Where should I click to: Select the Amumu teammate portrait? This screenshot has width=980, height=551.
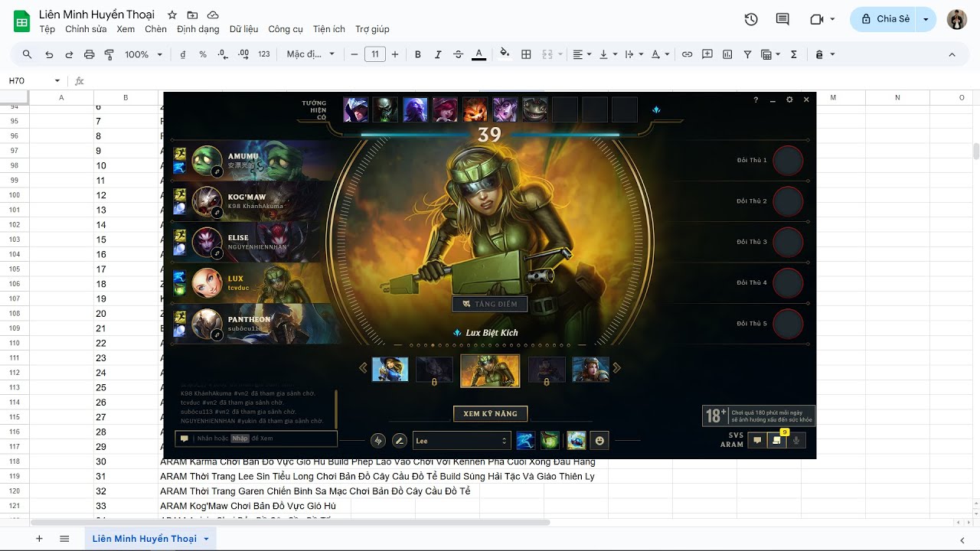[207, 161]
